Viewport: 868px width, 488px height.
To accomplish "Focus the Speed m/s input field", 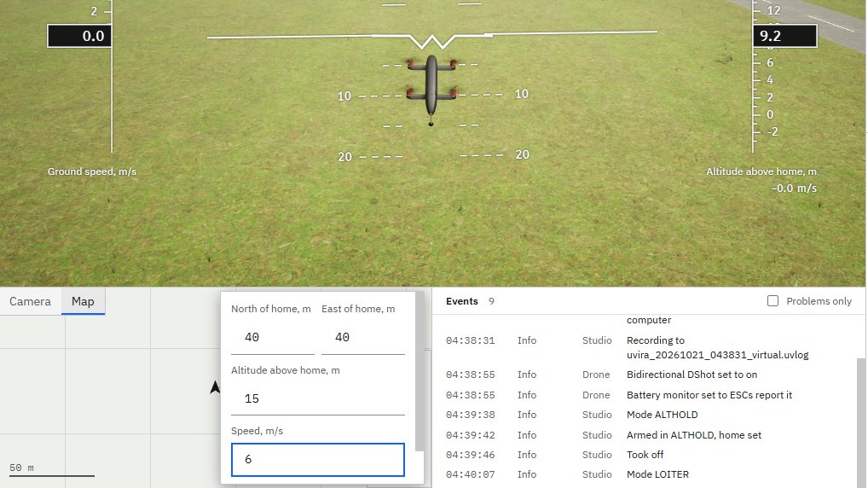I will point(318,459).
